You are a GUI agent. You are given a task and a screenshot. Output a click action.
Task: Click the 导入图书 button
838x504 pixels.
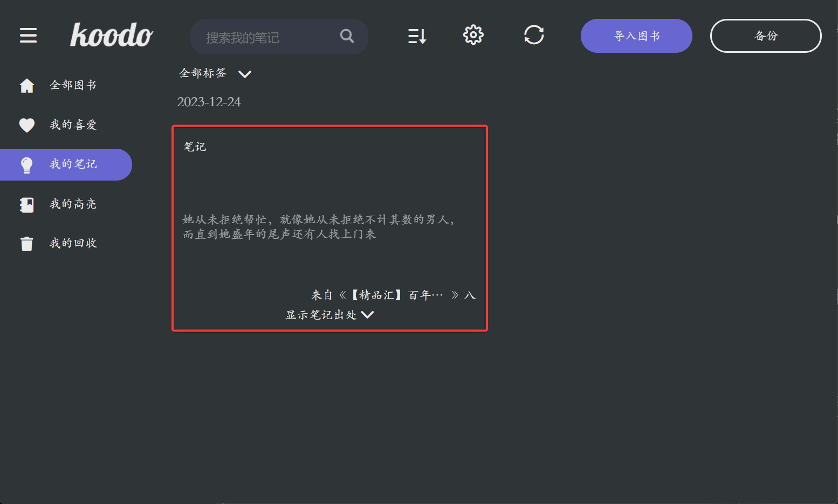pyautogui.click(x=636, y=36)
